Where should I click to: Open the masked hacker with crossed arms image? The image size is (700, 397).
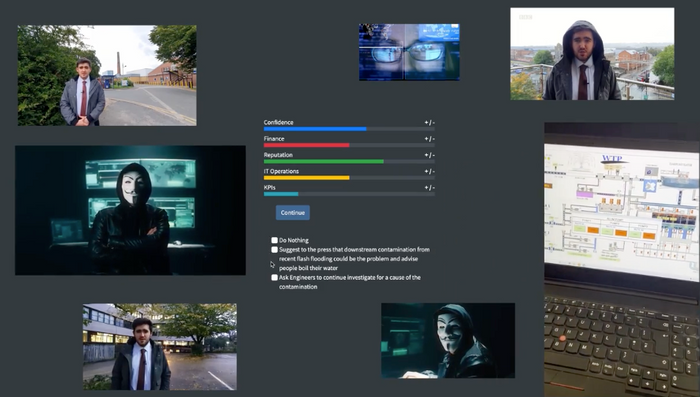[x=130, y=210]
